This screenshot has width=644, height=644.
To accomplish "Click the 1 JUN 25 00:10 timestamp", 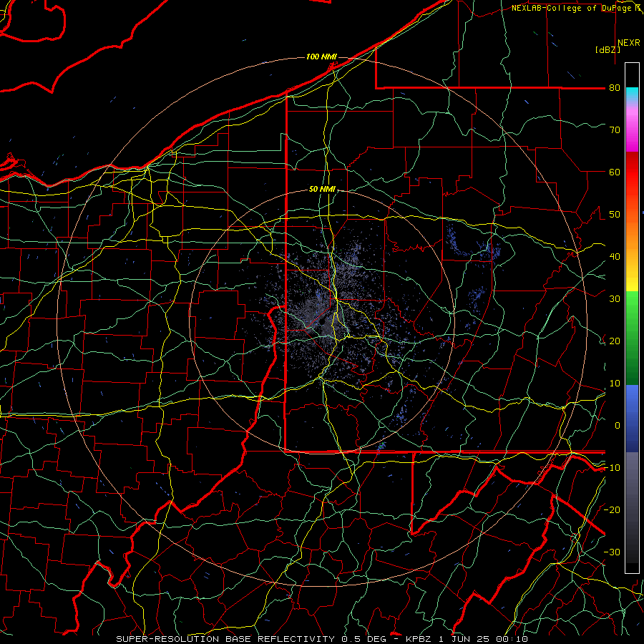I will point(484,639).
